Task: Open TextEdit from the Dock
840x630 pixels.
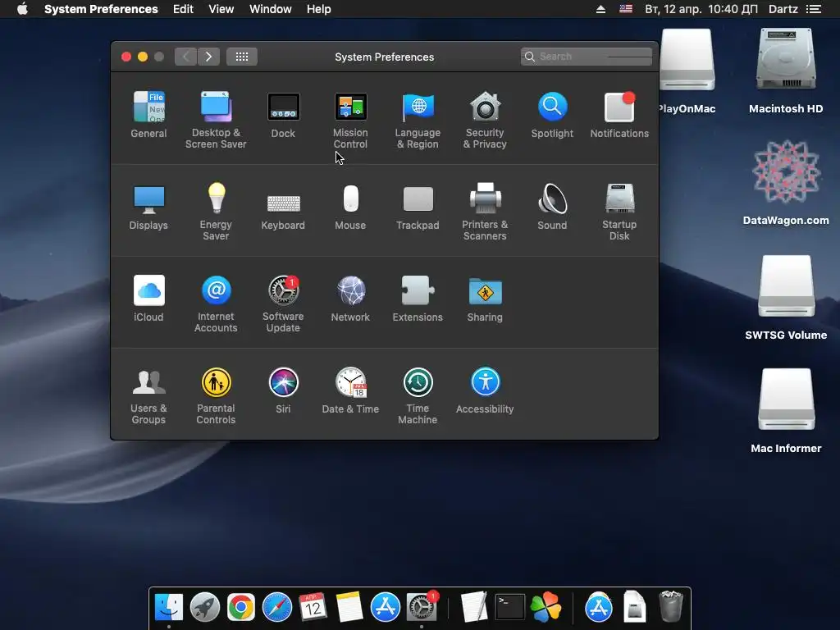Action: tap(473, 608)
